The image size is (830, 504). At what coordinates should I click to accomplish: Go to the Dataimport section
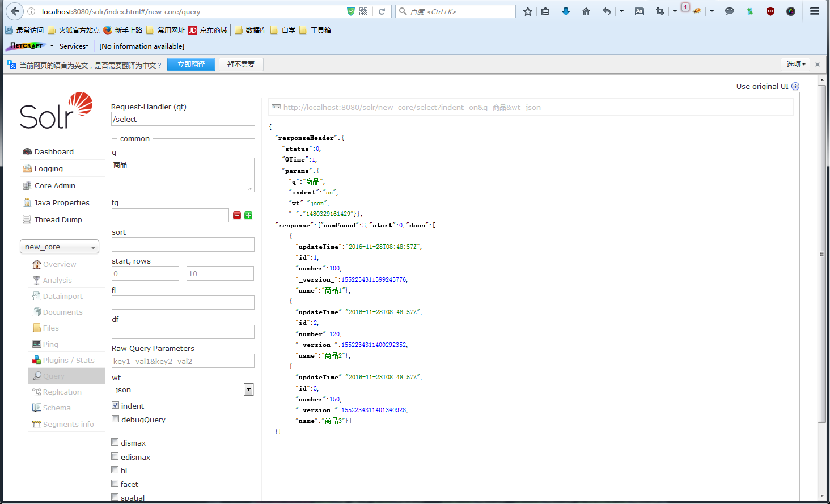(x=62, y=296)
